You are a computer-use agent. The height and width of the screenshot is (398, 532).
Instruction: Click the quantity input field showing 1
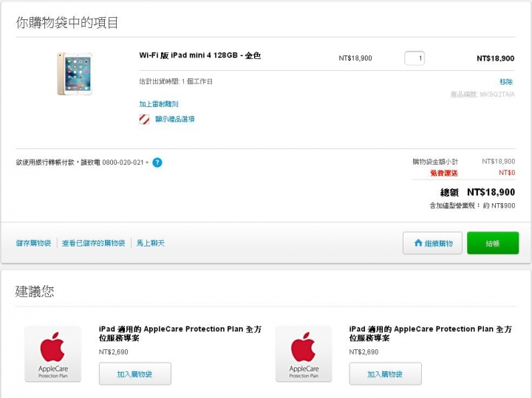click(415, 58)
